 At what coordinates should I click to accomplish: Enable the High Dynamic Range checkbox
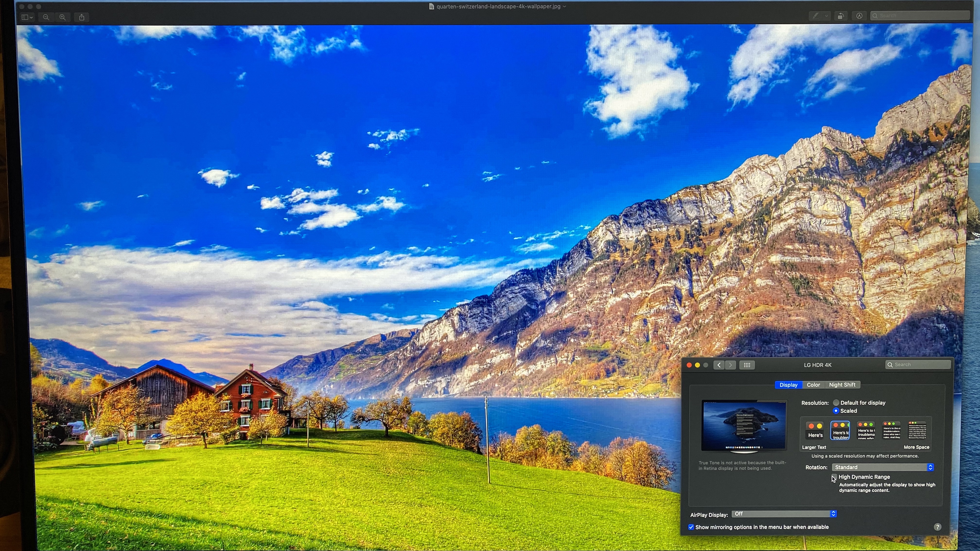[834, 477]
